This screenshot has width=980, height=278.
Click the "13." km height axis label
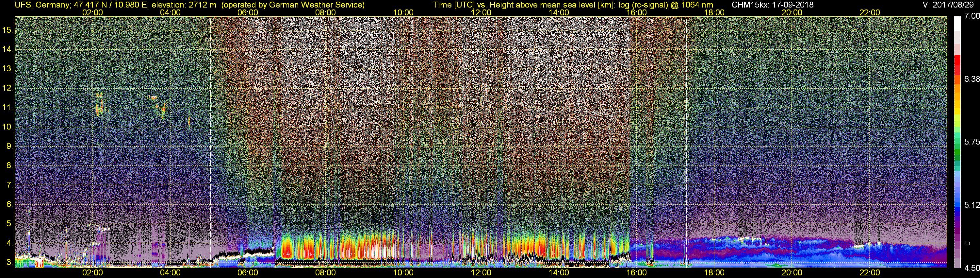coord(8,69)
